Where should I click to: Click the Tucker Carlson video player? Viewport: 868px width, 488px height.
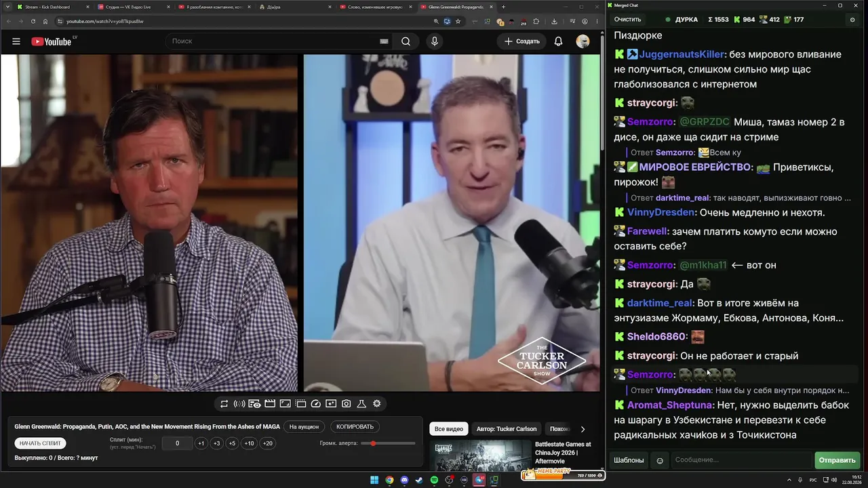300,223
